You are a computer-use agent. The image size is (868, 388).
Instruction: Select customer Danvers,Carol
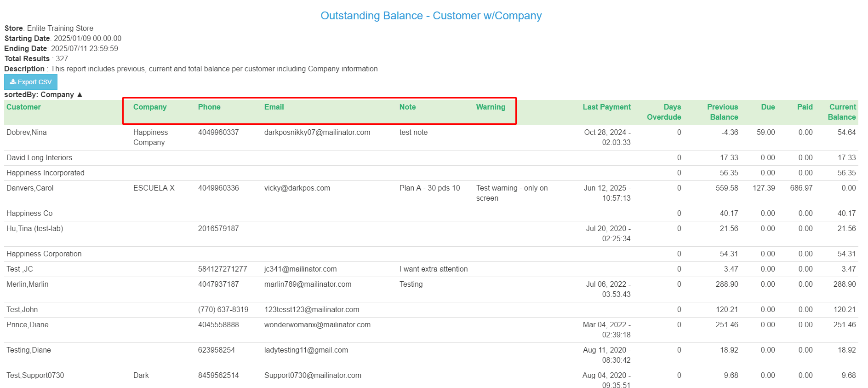(x=30, y=188)
